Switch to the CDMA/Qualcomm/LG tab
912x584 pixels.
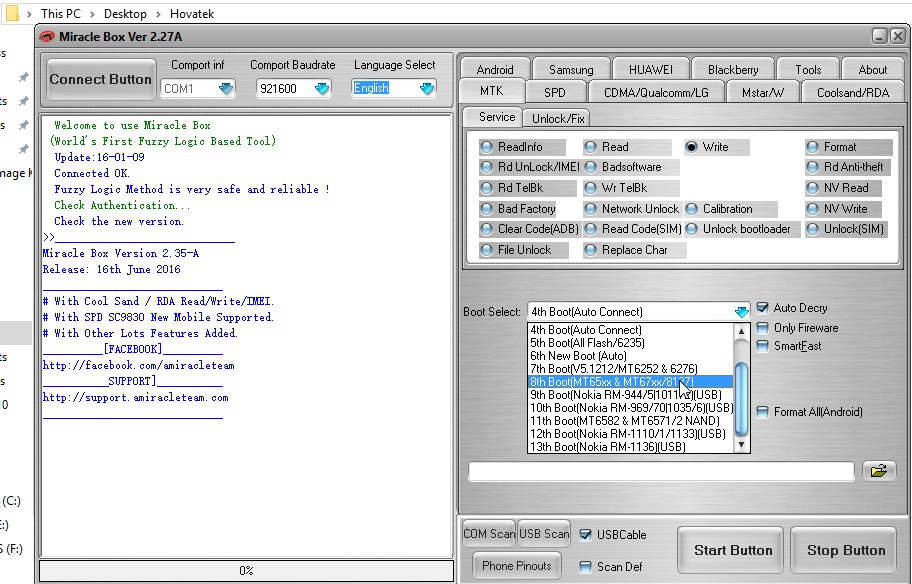(x=656, y=92)
